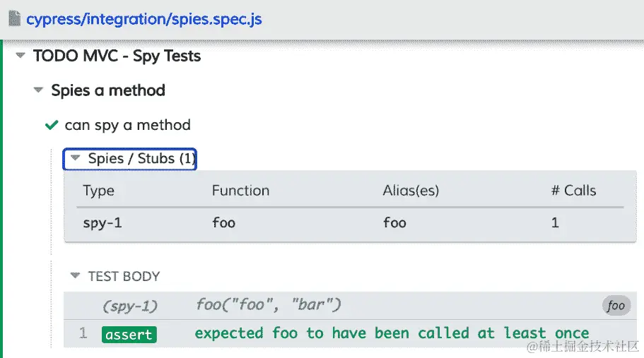644x358 pixels.
Task: Select the 'can spy a method' test
Action: pyautogui.click(x=127, y=125)
